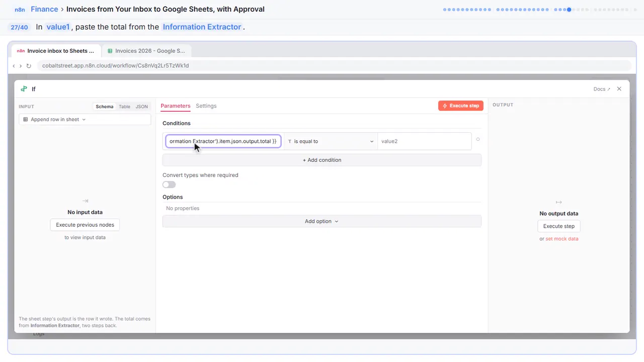This screenshot has width=644, height=362.
Task: Reload the page with the refresh icon
Action: click(29, 66)
